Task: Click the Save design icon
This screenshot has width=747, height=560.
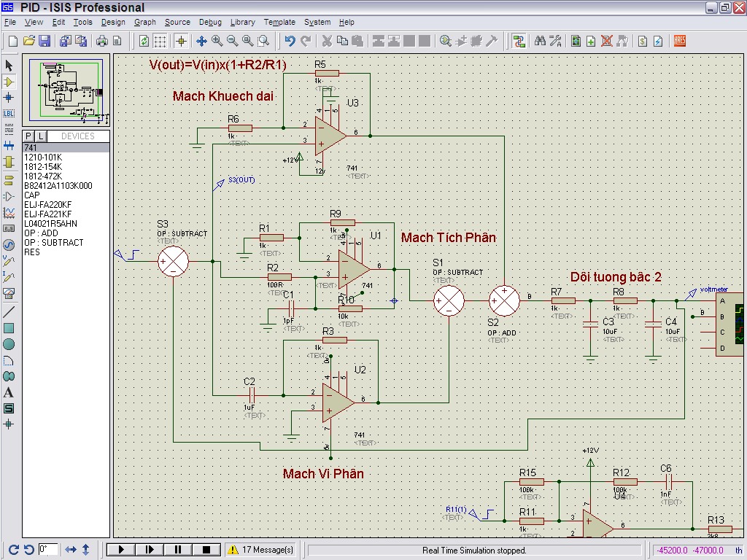Action: [x=44, y=41]
